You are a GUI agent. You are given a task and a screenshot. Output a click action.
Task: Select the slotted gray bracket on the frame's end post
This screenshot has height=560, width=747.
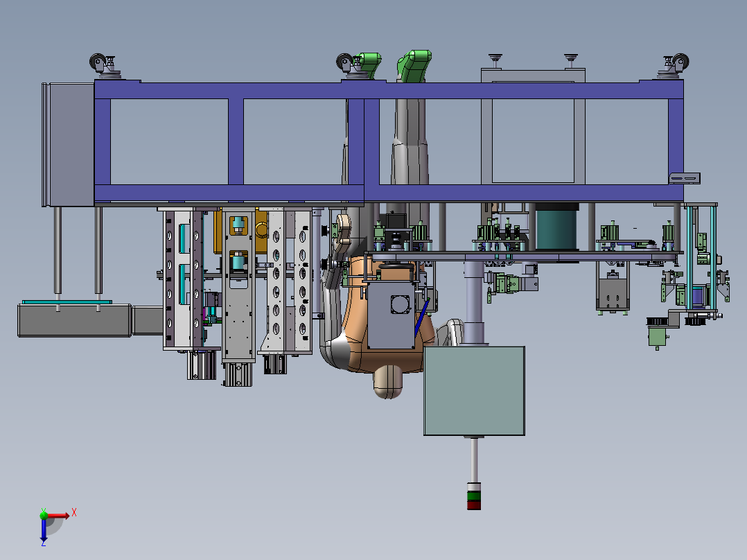click(x=684, y=178)
